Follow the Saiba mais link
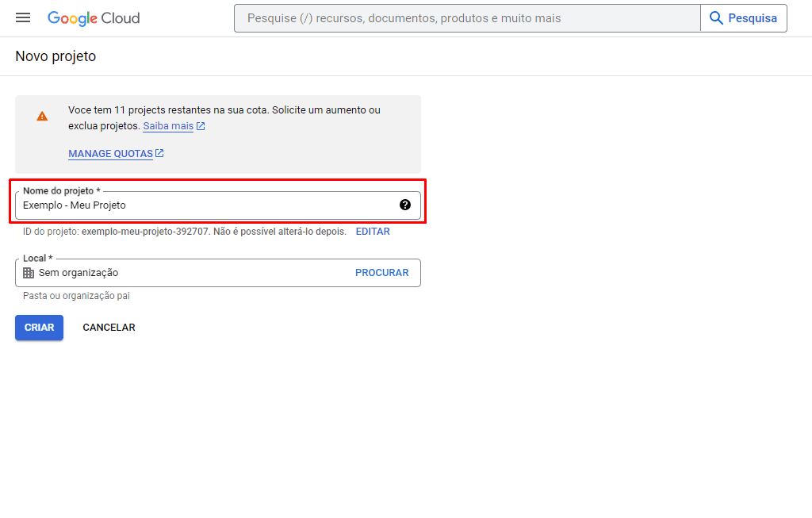 click(x=168, y=126)
